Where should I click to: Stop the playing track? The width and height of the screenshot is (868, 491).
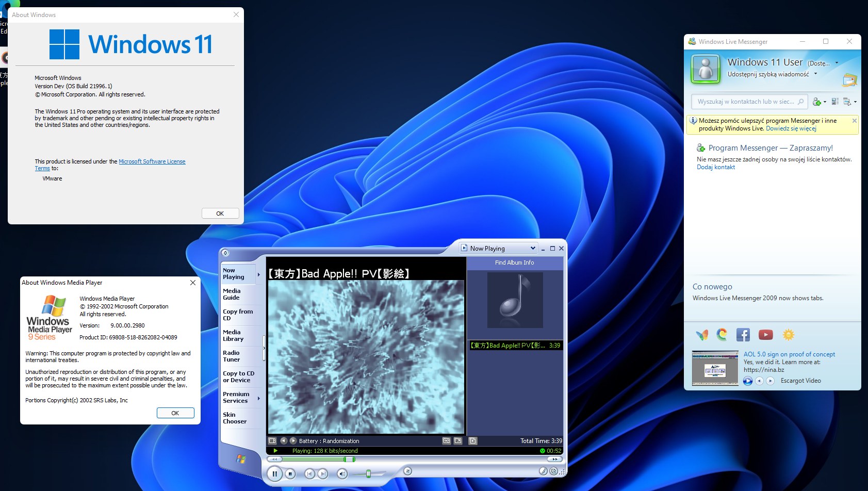(x=290, y=473)
